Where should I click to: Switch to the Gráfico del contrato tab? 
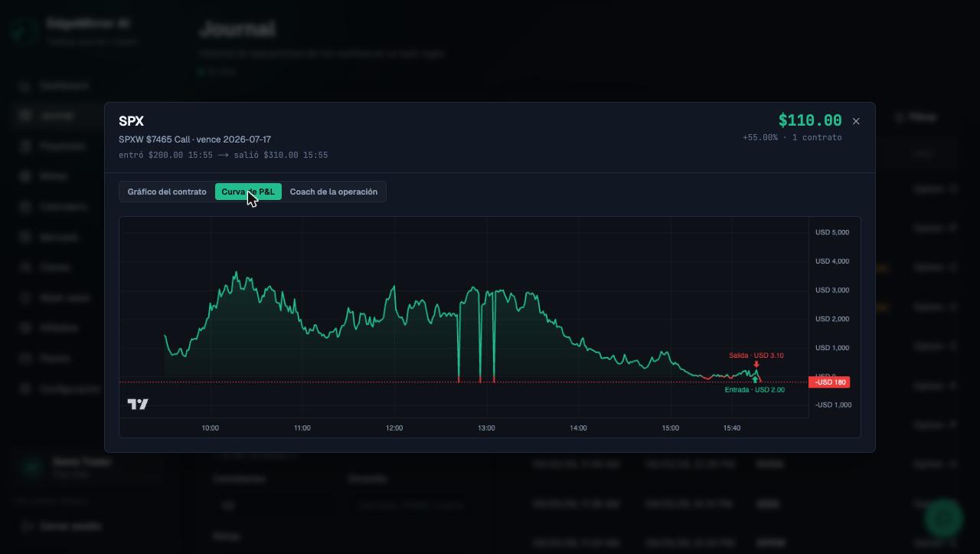coord(167,192)
